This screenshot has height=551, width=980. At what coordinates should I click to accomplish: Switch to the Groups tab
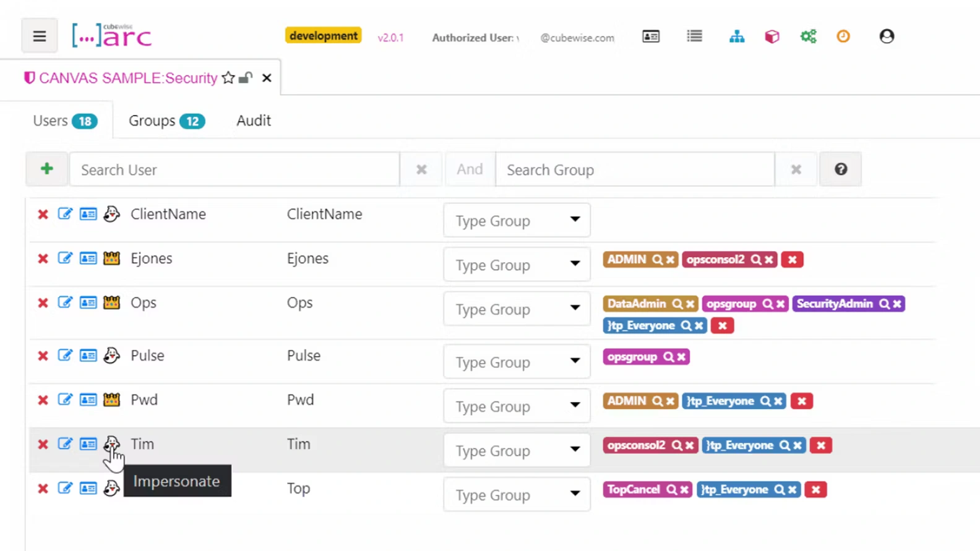[166, 121]
